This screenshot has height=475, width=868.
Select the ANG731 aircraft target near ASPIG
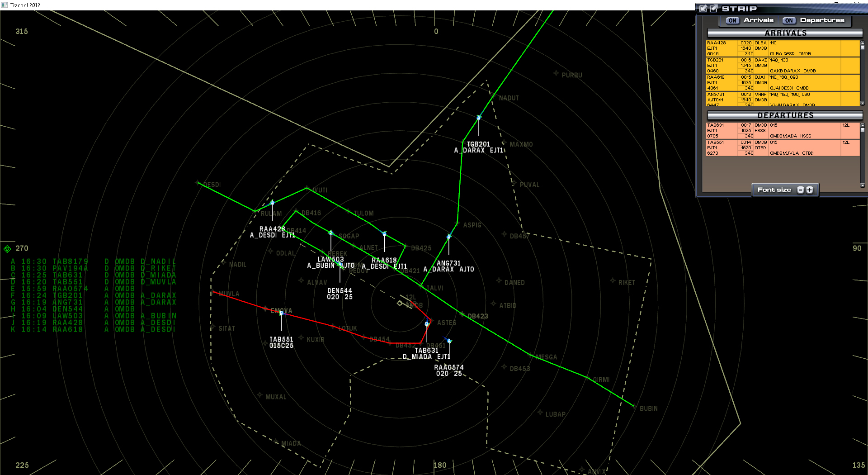pos(449,236)
